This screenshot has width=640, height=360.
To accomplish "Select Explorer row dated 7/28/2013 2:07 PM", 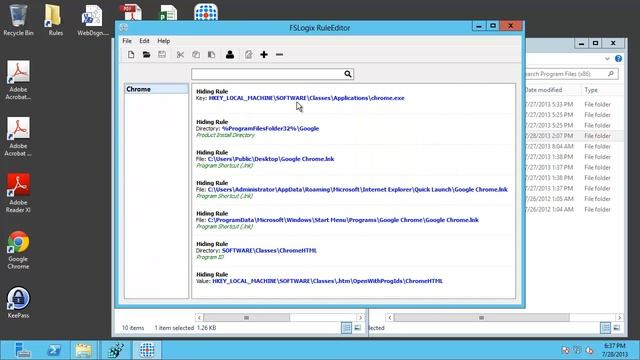I will click(573, 136).
